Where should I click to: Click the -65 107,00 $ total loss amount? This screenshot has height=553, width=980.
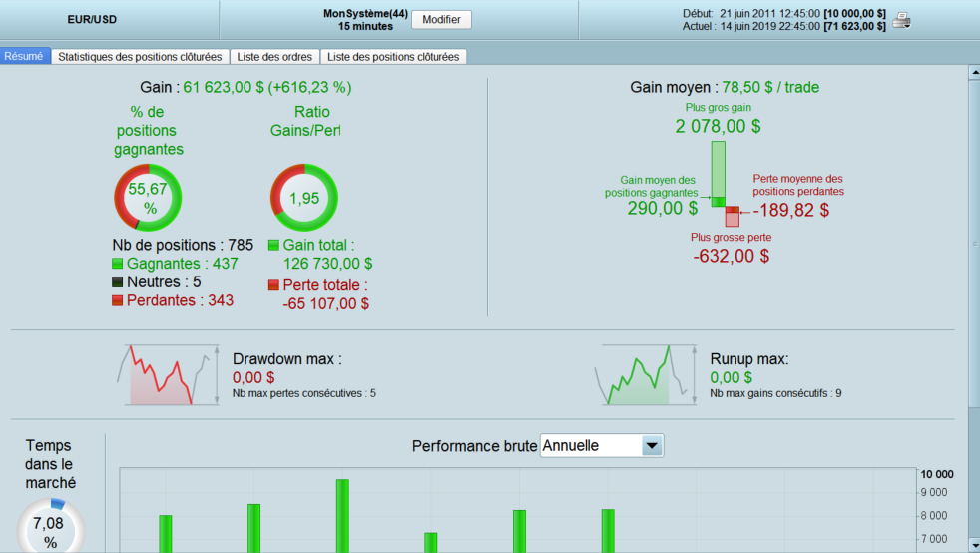pos(325,304)
